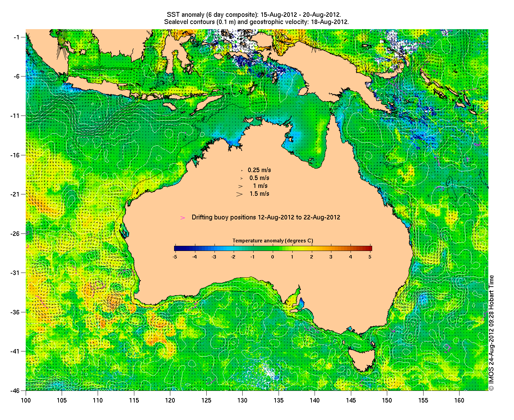Click the 0.5 m/s velocity arrow symbol

coord(241,178)
